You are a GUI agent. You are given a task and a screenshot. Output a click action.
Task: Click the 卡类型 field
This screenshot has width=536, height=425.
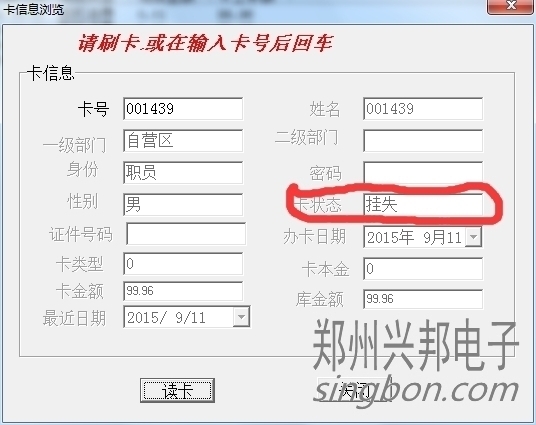click(183, 264)
